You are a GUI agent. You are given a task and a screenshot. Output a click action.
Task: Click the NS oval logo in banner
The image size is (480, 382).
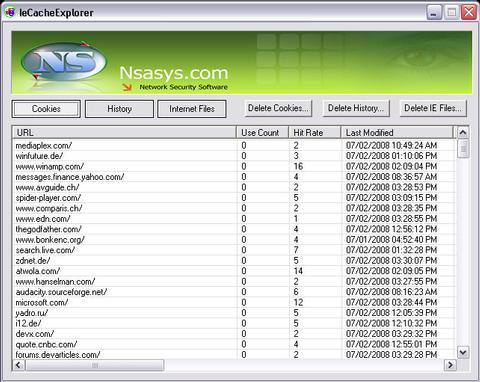pos(64,62)
